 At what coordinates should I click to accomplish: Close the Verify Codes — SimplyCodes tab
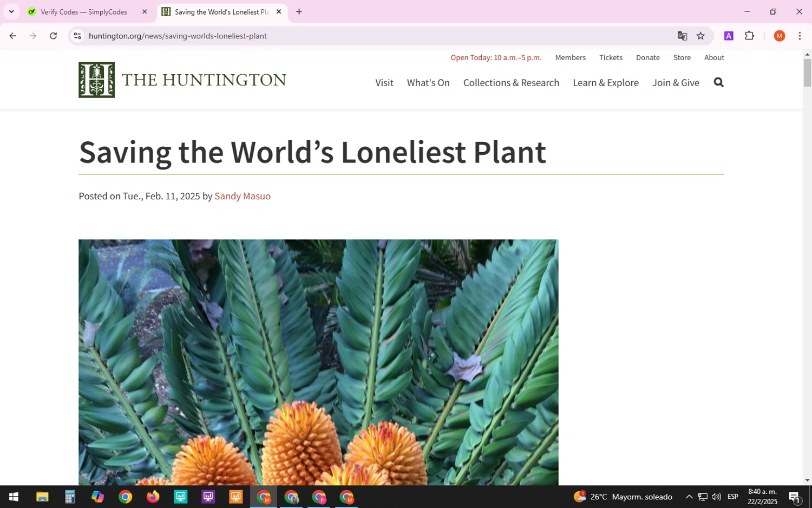(145, 11)
